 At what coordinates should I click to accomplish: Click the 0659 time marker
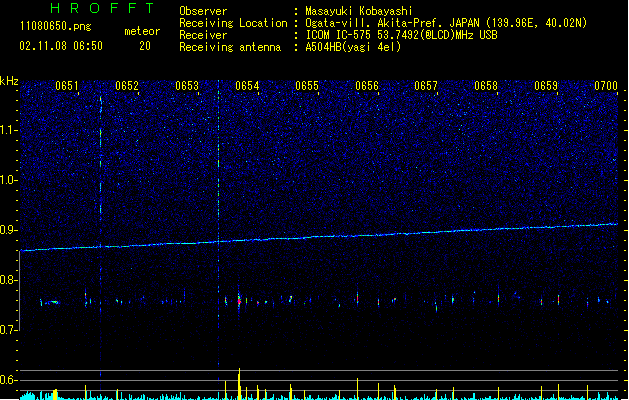[546, 86]
